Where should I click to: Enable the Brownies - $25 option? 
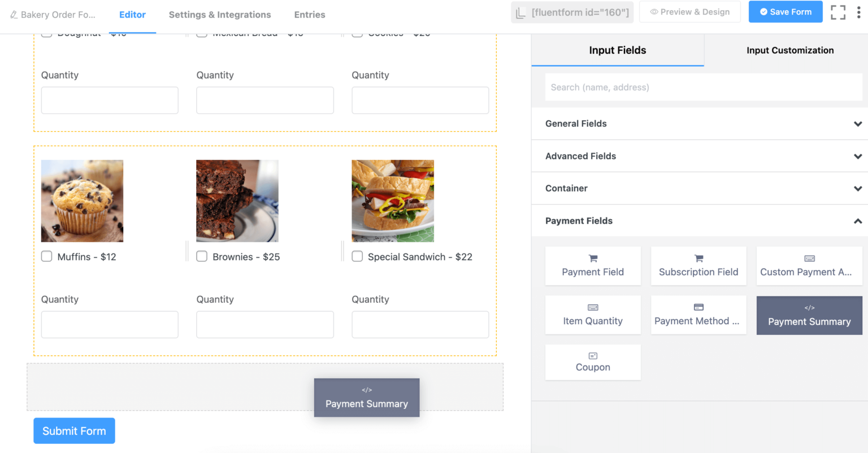tap(202, 256)
